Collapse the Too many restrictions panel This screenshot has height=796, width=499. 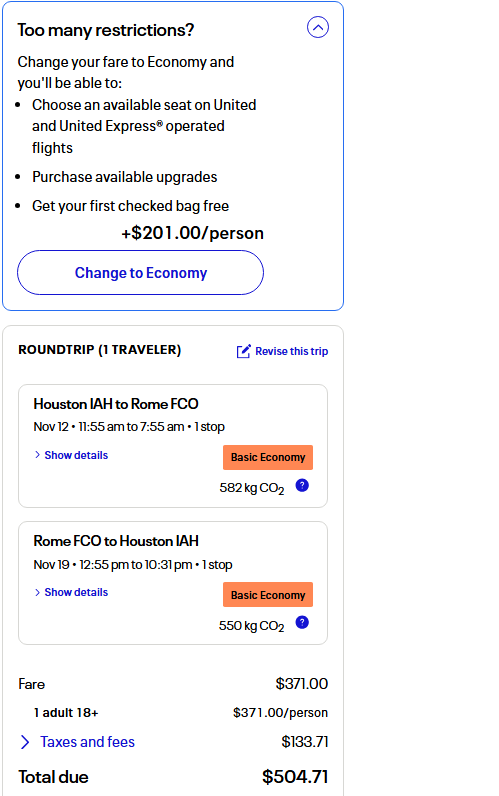coord(318,27)
